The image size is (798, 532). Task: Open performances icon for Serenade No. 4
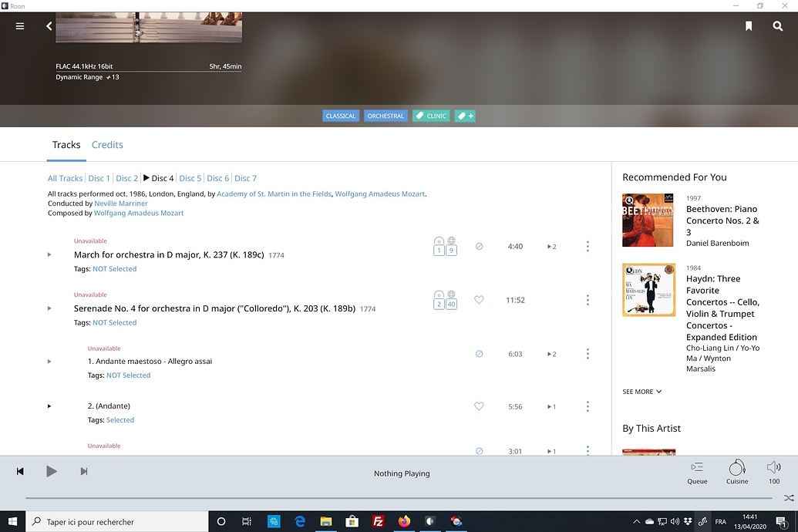coord(439,300)
